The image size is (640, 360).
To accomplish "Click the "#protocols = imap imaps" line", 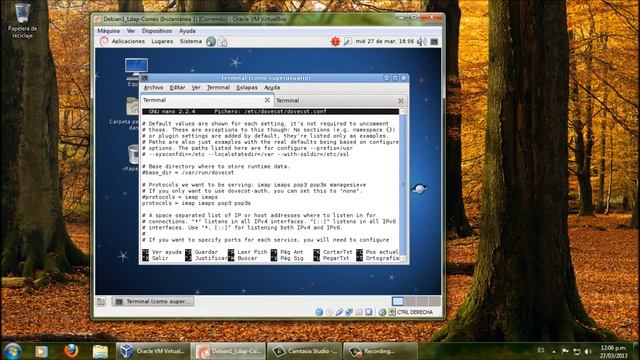I will tap(180, 197).
